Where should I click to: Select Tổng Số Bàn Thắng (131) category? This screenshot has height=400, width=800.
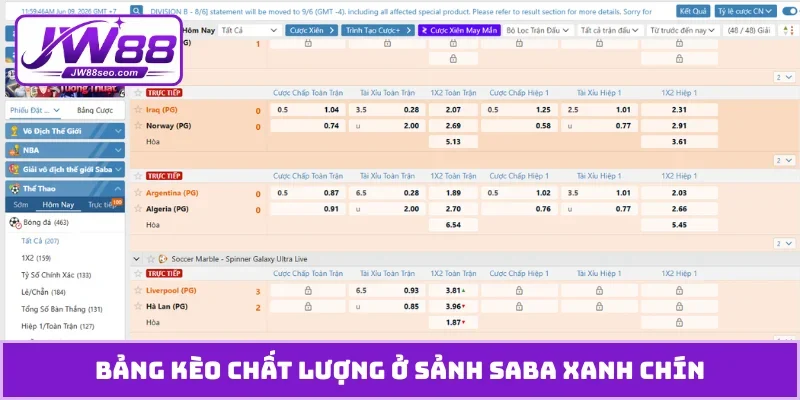coord(61,309)
